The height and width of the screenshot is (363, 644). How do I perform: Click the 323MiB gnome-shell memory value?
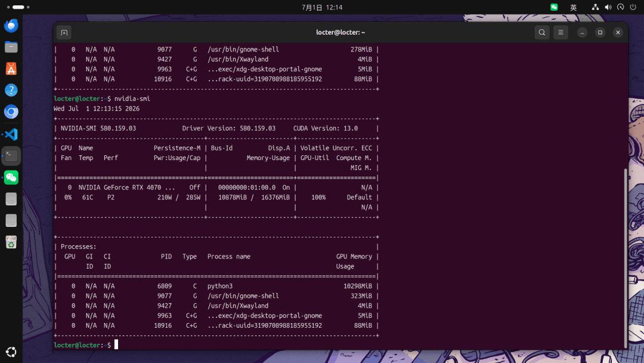tap(361, 296)
